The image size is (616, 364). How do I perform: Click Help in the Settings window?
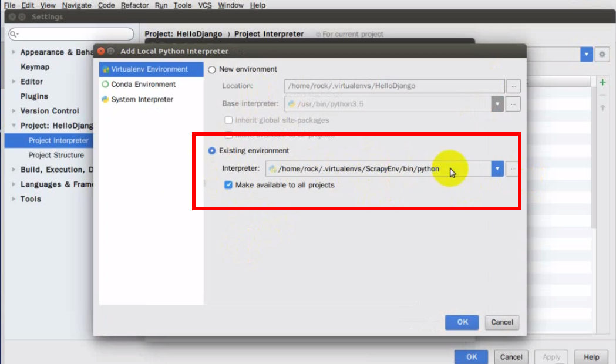(591, 357)
